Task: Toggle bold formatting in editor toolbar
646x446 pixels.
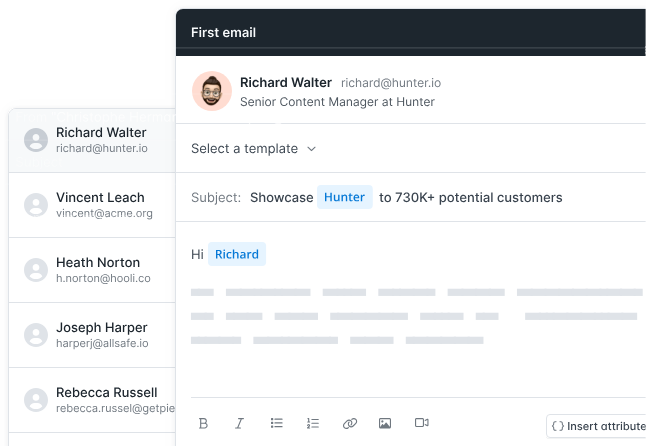Action: [x=203, y=423]
